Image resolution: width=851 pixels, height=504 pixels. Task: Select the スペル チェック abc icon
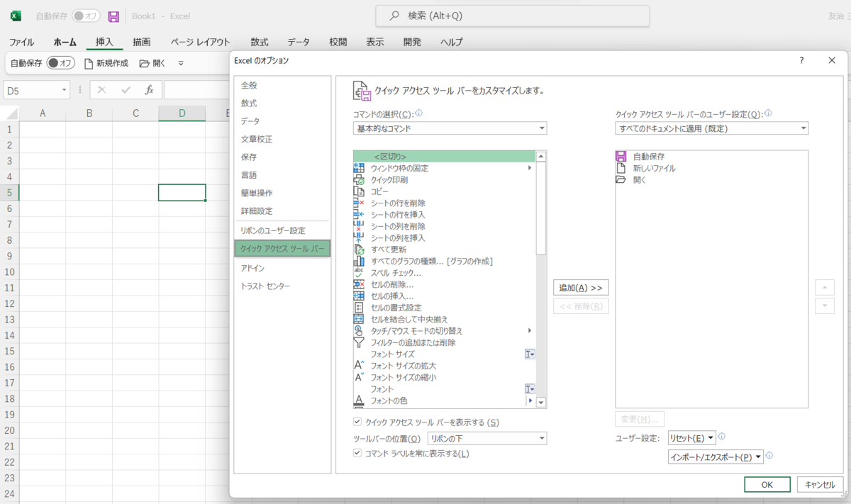pos(359,273)
